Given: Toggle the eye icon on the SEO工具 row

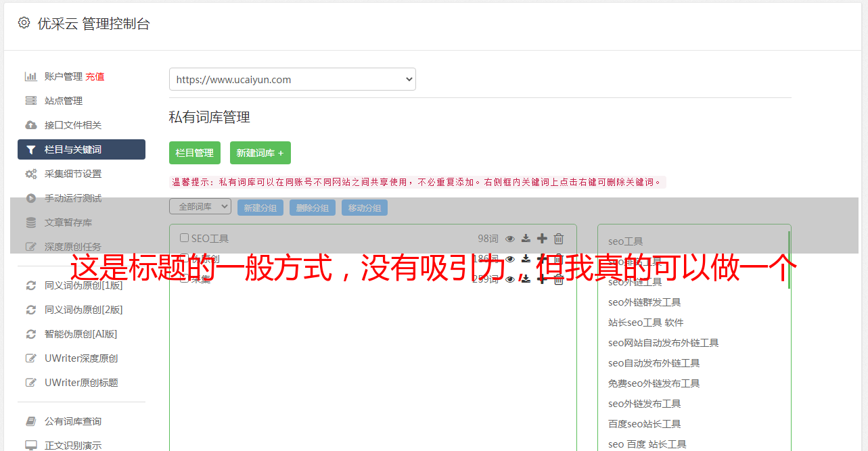Looking at the screenshot, I should [510, 239].
